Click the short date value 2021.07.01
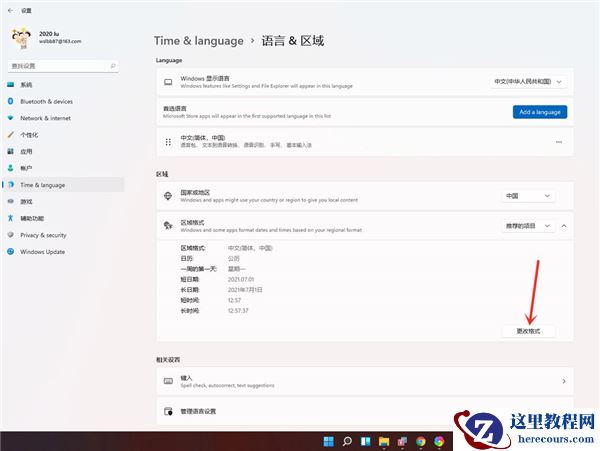Viewport: 600px width, 451px height. pos(241,280)
